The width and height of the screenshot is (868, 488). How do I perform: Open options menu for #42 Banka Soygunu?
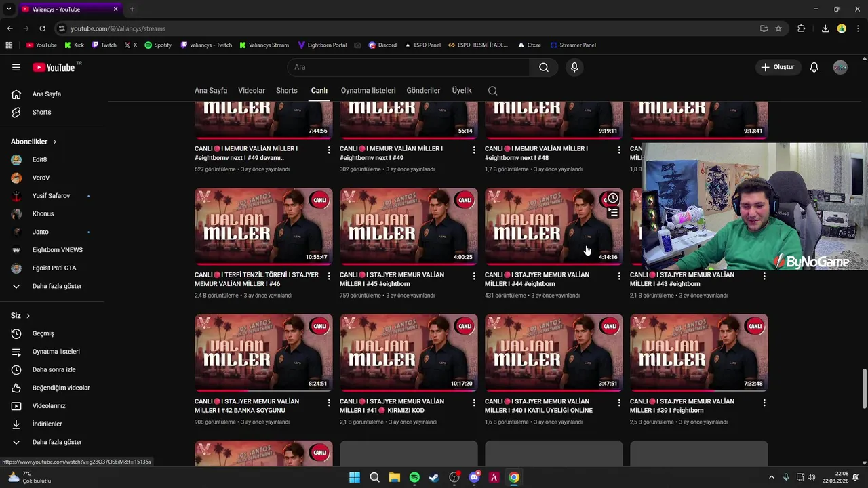click(329, 403)
